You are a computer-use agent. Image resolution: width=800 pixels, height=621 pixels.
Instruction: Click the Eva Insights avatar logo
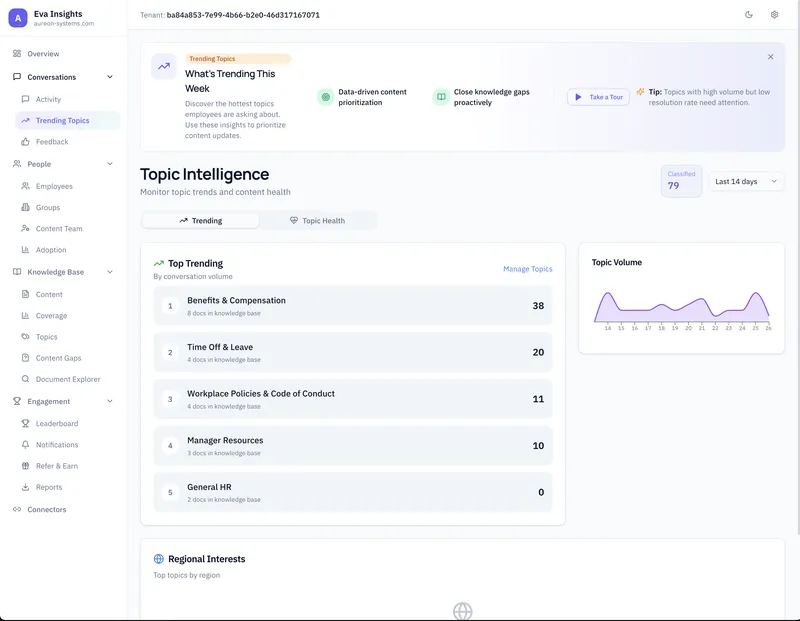coord(18,18)
